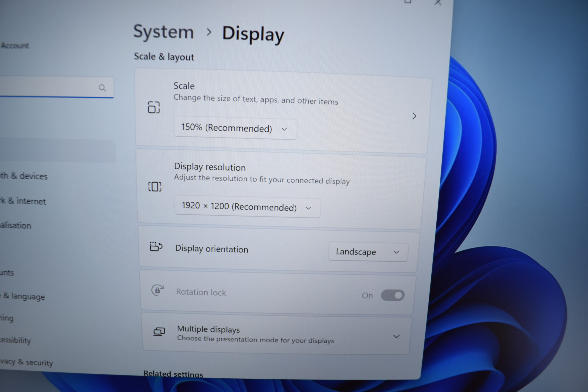
Task: Click the Scale setting icon
Action: [154, 107]
